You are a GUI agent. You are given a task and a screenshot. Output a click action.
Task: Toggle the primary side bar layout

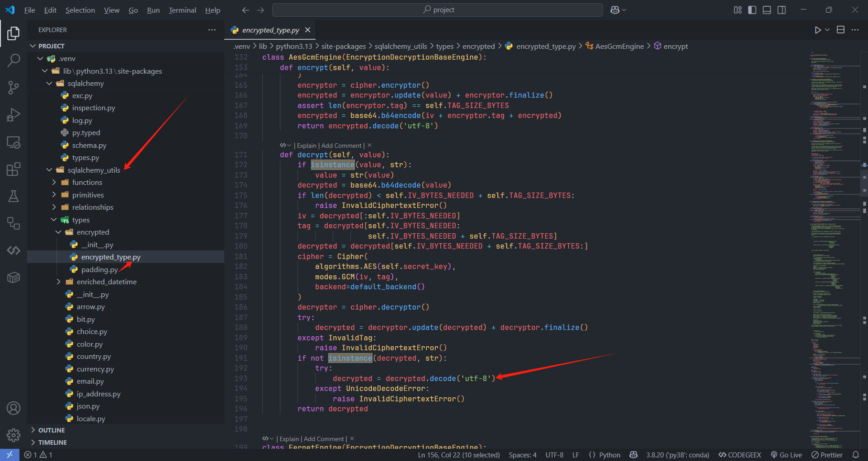coord(752,10)
